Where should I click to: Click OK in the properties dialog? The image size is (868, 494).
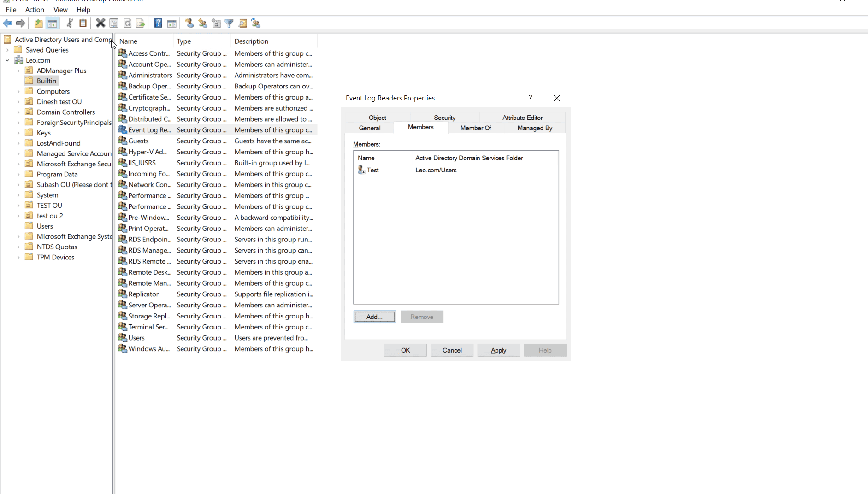click(x=405, y=350)
